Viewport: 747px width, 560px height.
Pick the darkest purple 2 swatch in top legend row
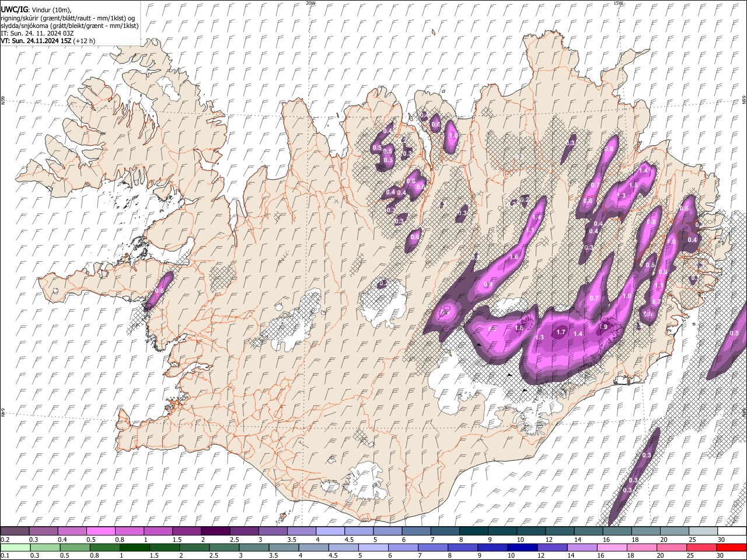(x=215, y=531)
